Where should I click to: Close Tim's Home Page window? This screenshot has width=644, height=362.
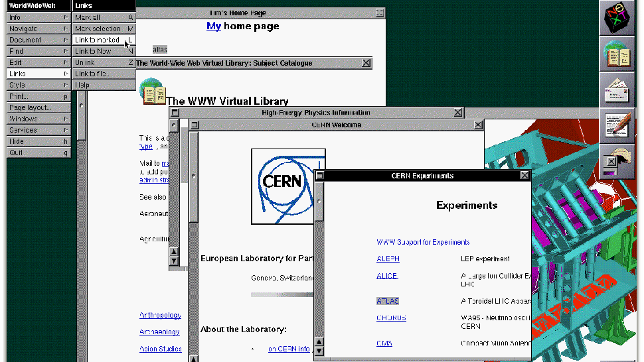[380, 13]
